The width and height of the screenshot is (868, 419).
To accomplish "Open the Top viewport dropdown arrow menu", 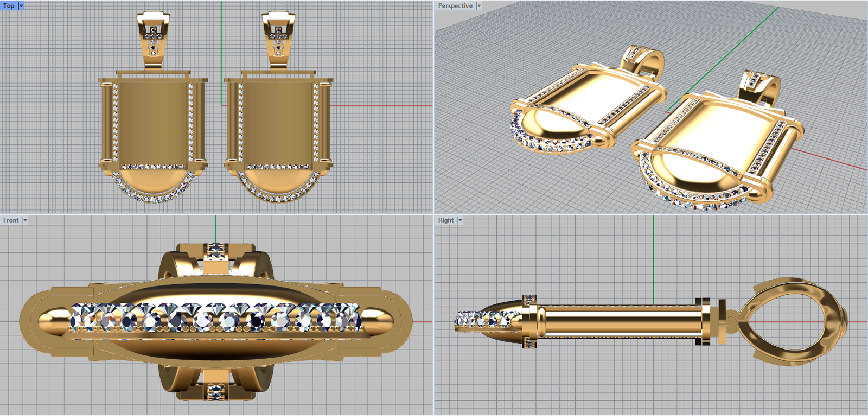I will (21, 6).
